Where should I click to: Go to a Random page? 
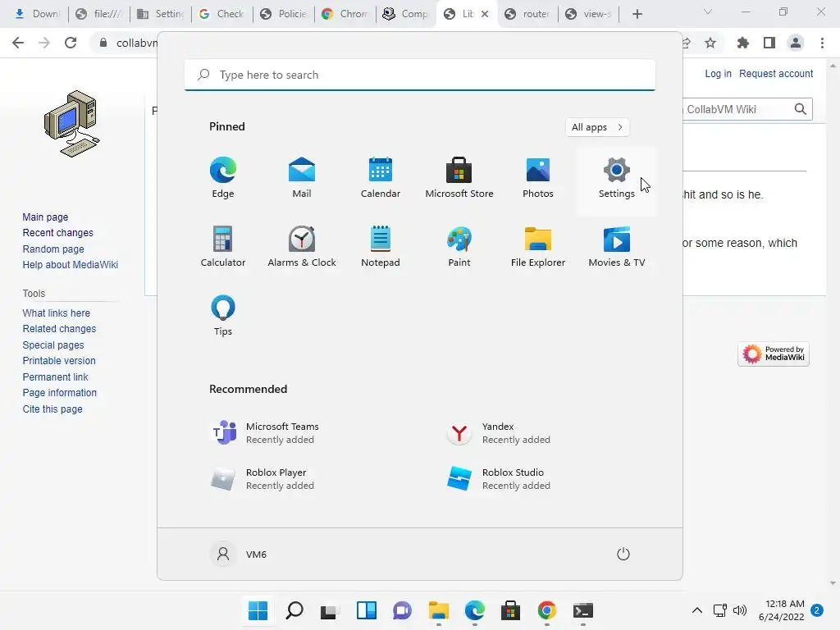(x=53, y=249)
